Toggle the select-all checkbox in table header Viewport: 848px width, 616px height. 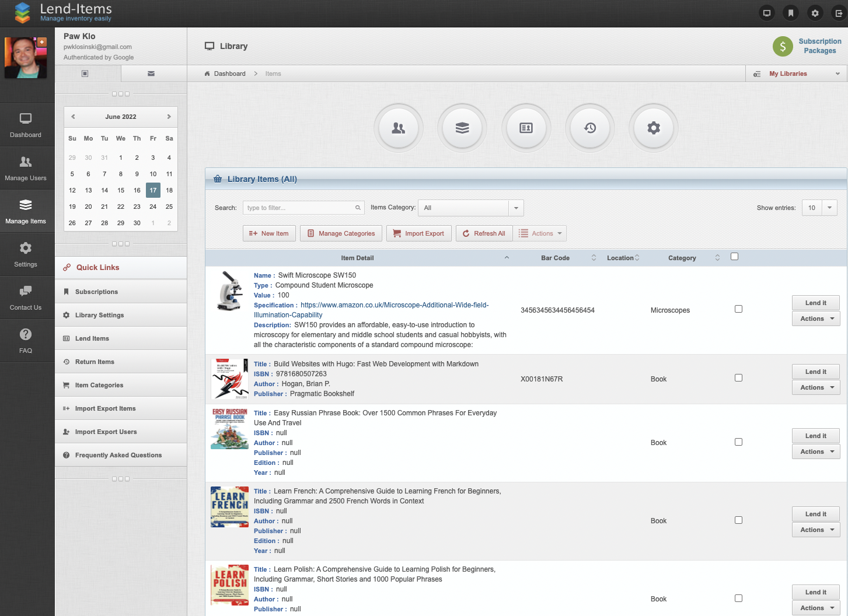click(x=734, y=256)
